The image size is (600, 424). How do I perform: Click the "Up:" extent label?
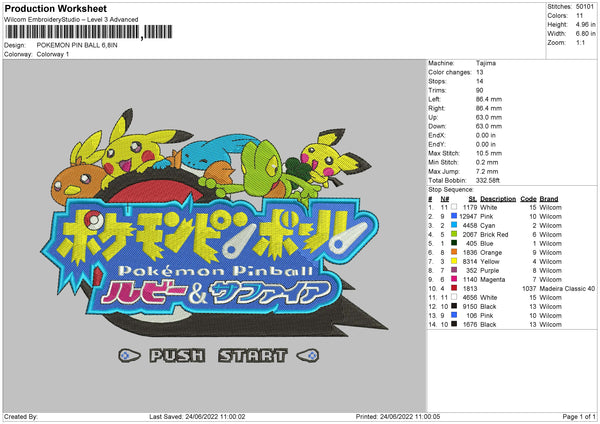click(x=433, y=117)
